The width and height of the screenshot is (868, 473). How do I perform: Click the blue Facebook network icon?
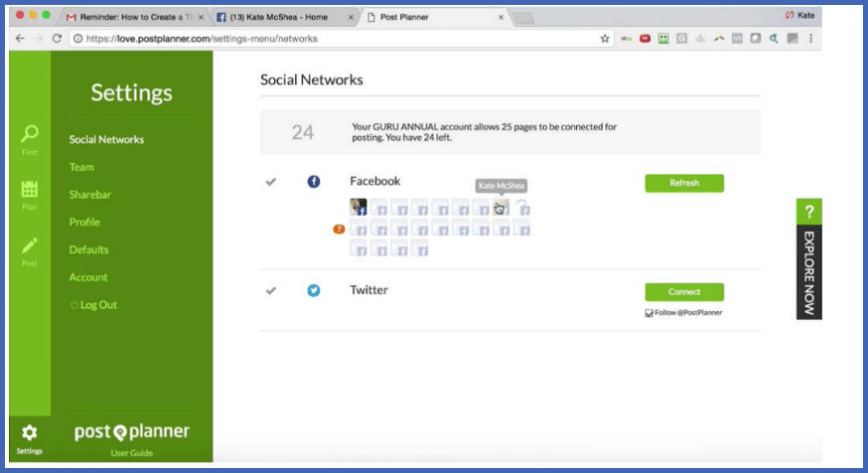(x=314, y=182)
